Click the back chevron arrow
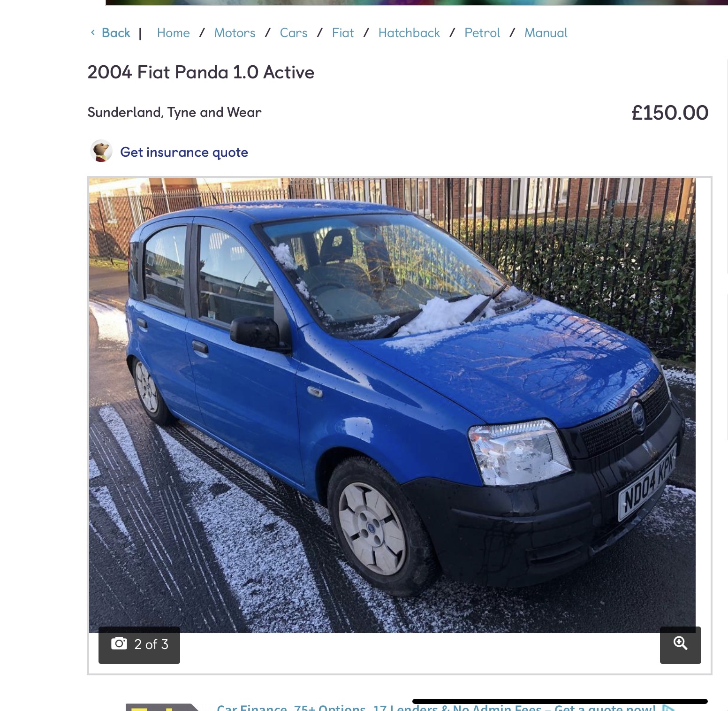Viewport: 728px width, 711px height. pos(93,32)
